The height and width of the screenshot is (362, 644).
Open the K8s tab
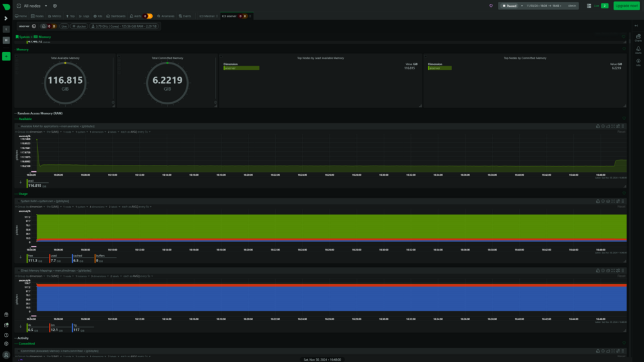pos(98,16)
